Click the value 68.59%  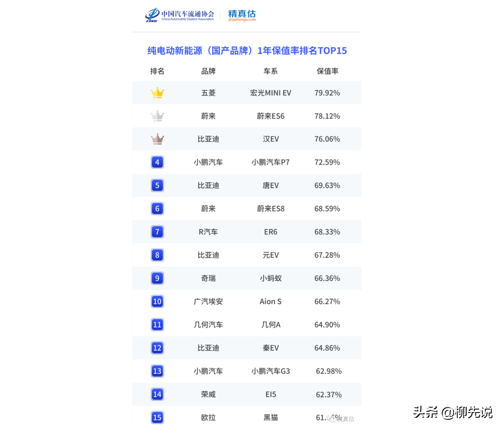tap(327, 209)
